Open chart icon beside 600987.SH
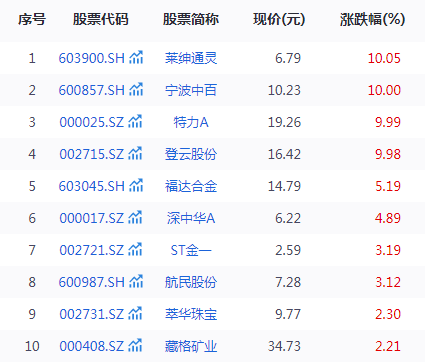The width and height of the screenshot is (425, 364). pos(136,281)
